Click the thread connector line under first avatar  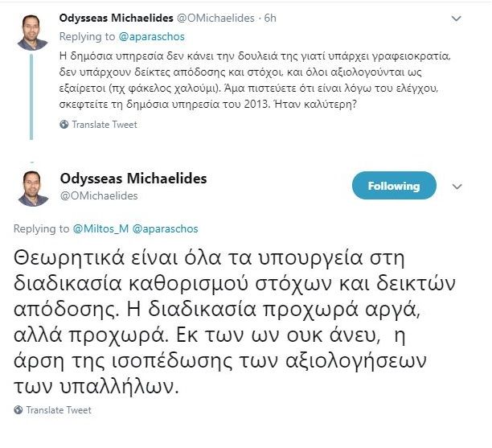click(x=31, y=97)
